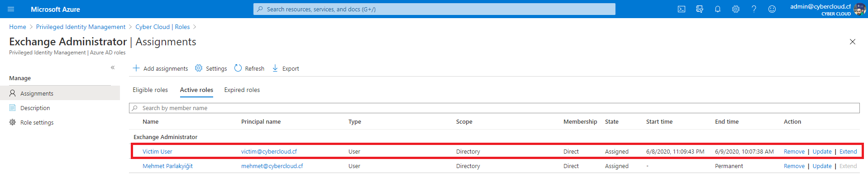Screen dimensions: 868x188
Task: Click the Microsoft Azure portal title
Action: click(55, 9)
